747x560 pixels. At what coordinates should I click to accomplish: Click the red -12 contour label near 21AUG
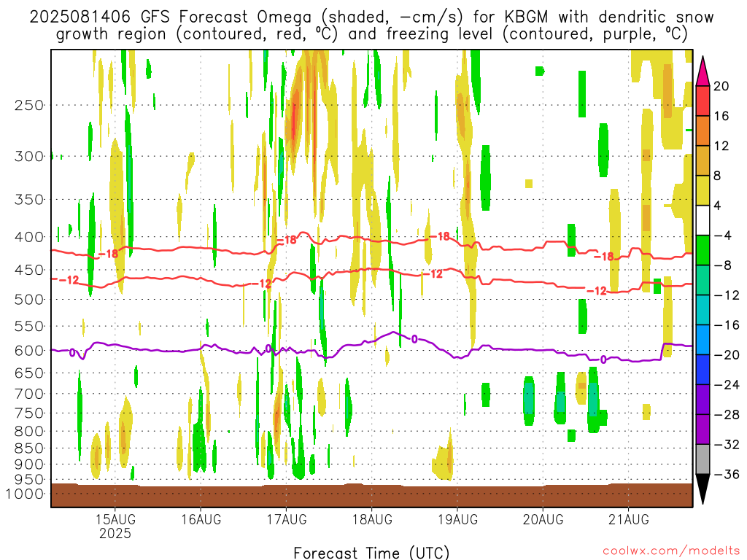(597, 290)
